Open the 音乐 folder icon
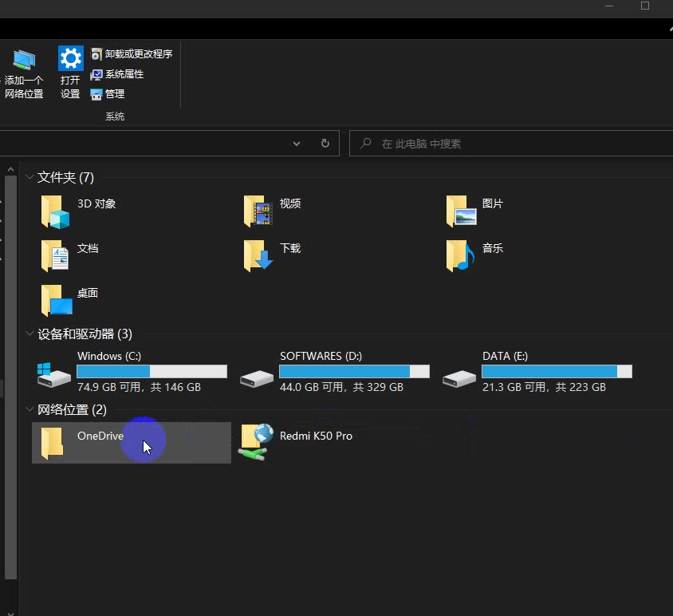The width and height of the screenshot is (673, 616). (x=461, y=256)
